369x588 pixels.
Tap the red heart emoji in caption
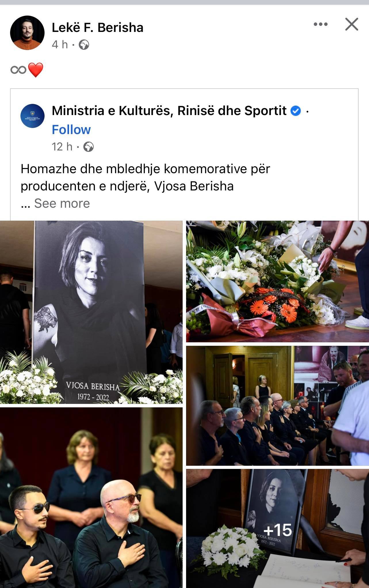[x=36, y=70]
